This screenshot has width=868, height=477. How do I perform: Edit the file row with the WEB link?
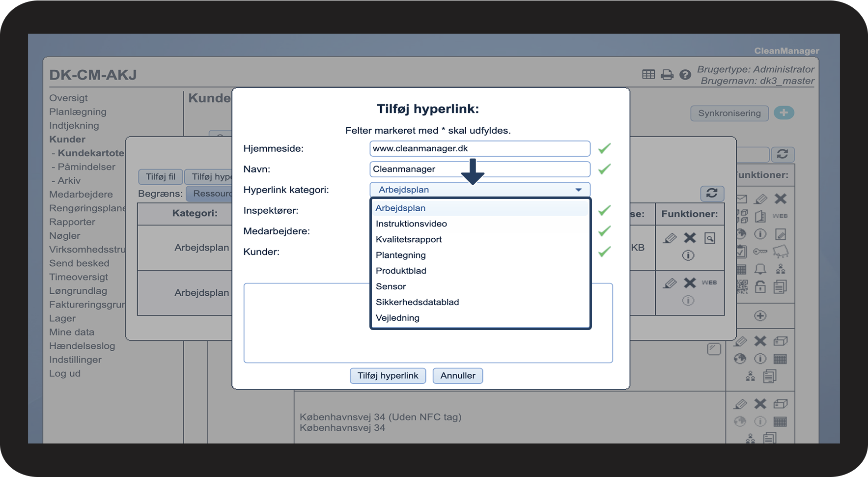[670, 283]
